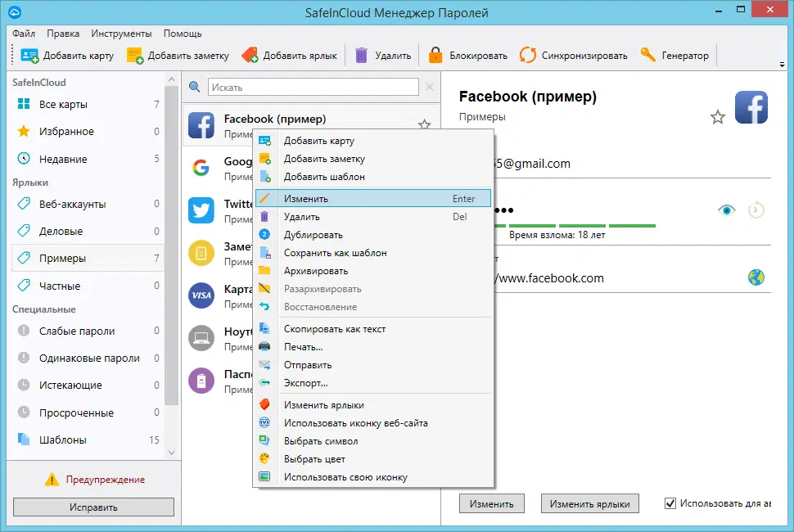Screen dimensions: 794x532
Task: Choose Выбрать символ in context menu
Action: [x=373, y=441]
